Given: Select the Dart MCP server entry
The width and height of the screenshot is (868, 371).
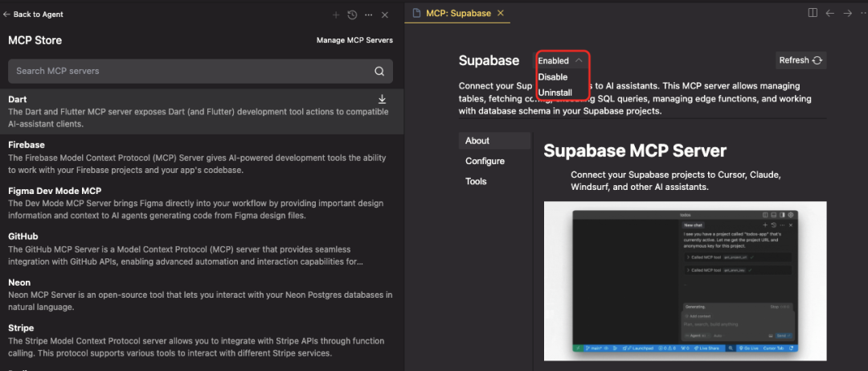Looking at the screenshot, I should [x=202, y=112].
